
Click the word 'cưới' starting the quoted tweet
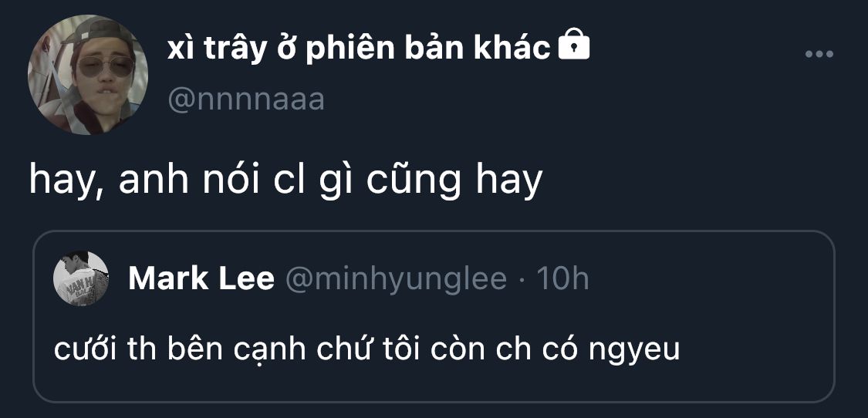(x=85, y=350)
